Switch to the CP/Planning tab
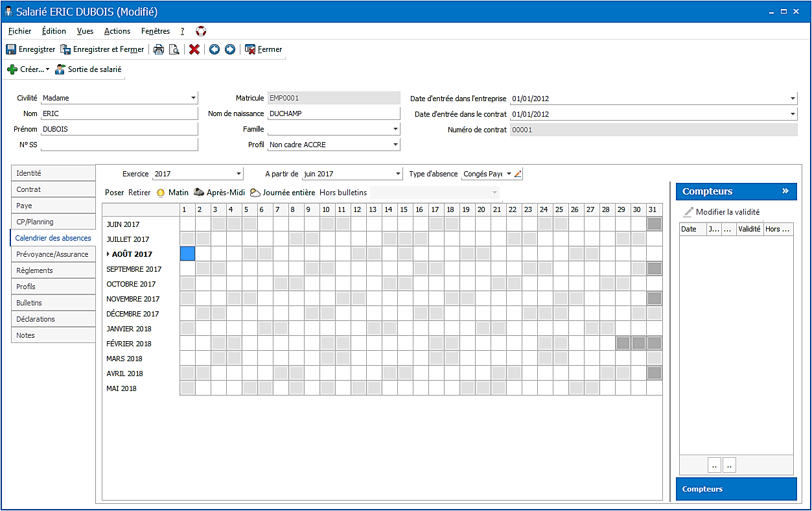This screenshot has height=511, width=812. point(53,222)
